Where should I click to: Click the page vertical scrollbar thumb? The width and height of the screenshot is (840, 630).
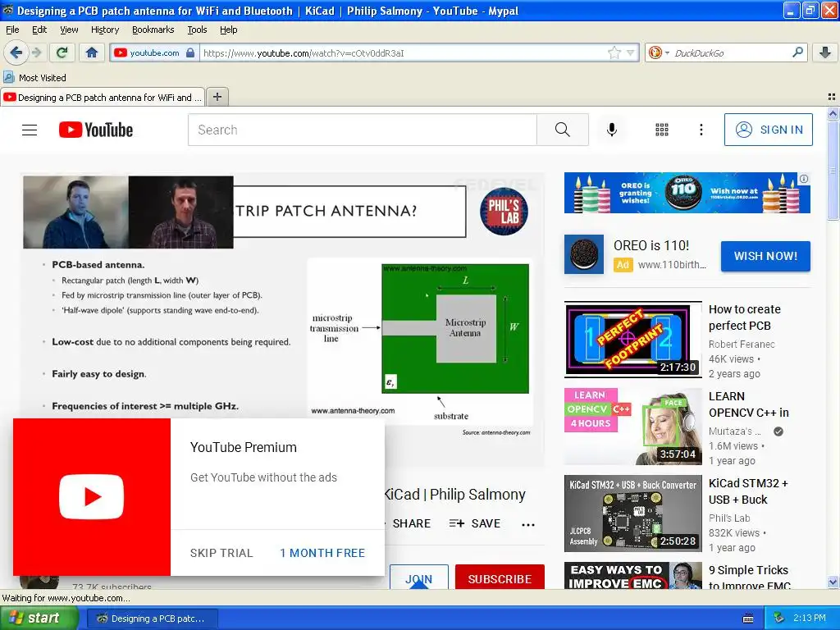pos(833,170)
